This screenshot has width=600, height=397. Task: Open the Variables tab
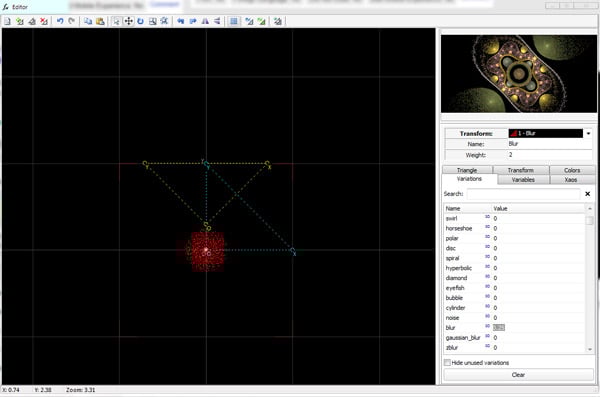click(523, 180)
